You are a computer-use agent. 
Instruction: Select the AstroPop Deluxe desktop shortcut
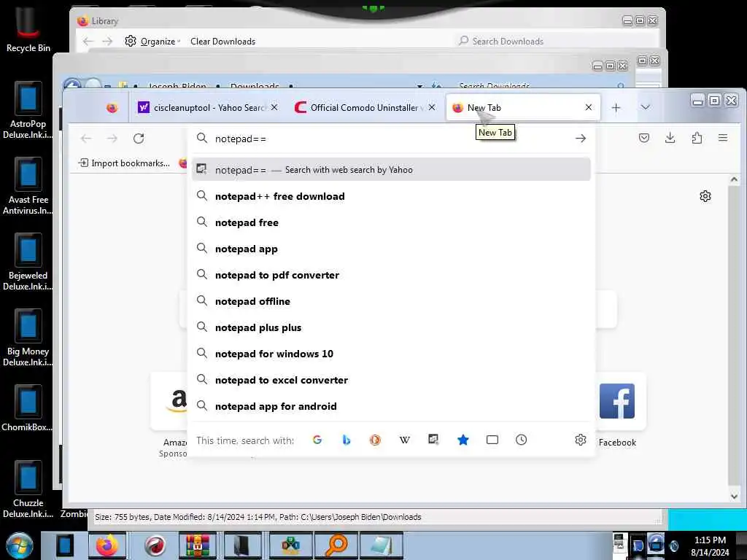click(28, 110)
